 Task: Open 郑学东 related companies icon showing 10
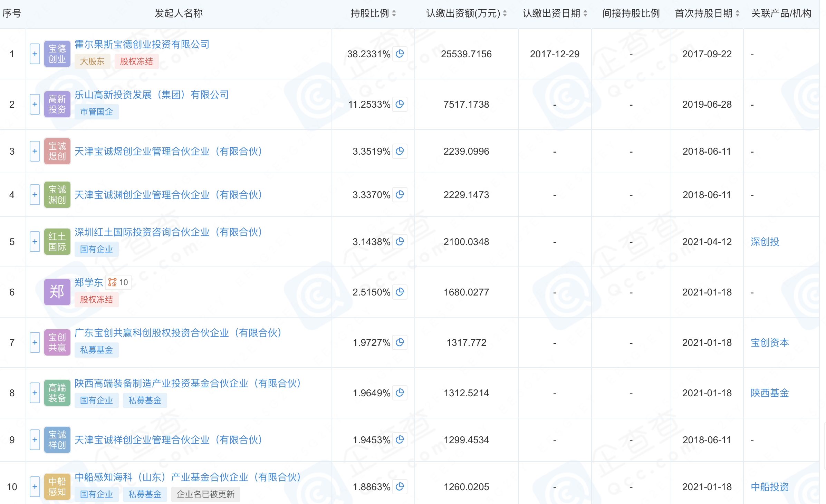118,282
